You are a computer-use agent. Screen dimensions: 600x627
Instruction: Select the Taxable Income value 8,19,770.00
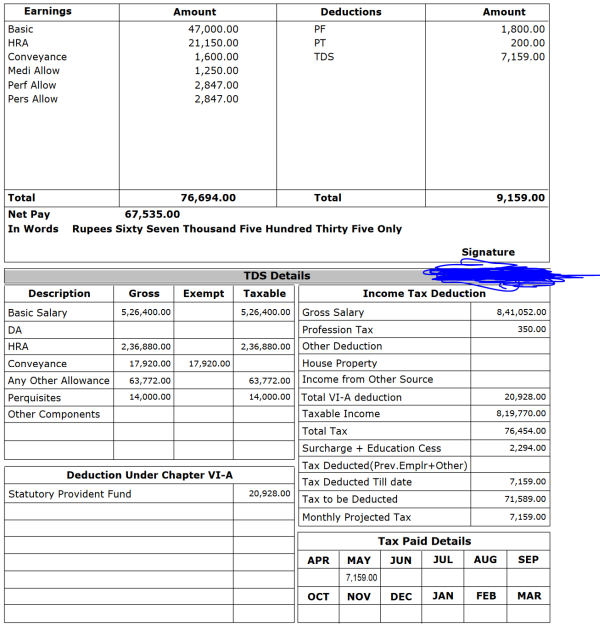coord(521,413)
